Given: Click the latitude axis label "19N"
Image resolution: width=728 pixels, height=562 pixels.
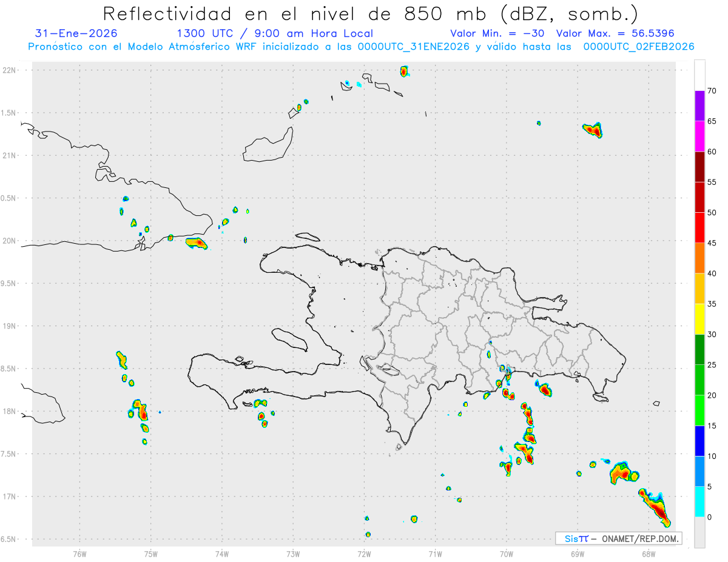Looking at the screenshot, I should click(x=10, y=326).
